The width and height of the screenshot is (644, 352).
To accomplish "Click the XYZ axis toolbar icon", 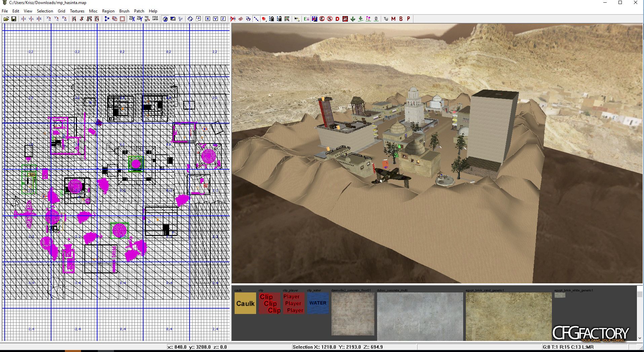I will pyautogui.click(x=180, y=19).
